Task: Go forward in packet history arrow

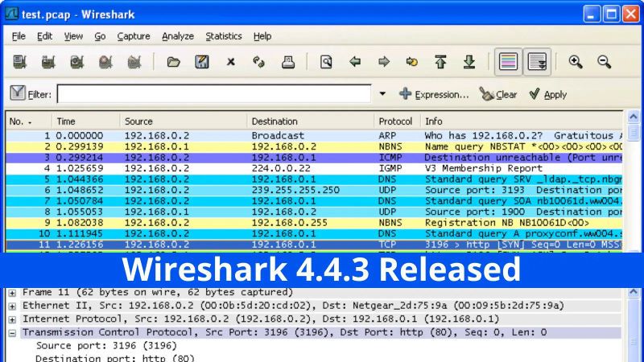Action: [384, 62]
